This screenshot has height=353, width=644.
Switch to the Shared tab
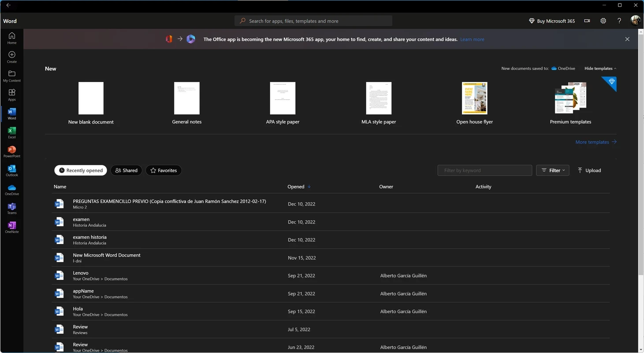click(126, 170)
